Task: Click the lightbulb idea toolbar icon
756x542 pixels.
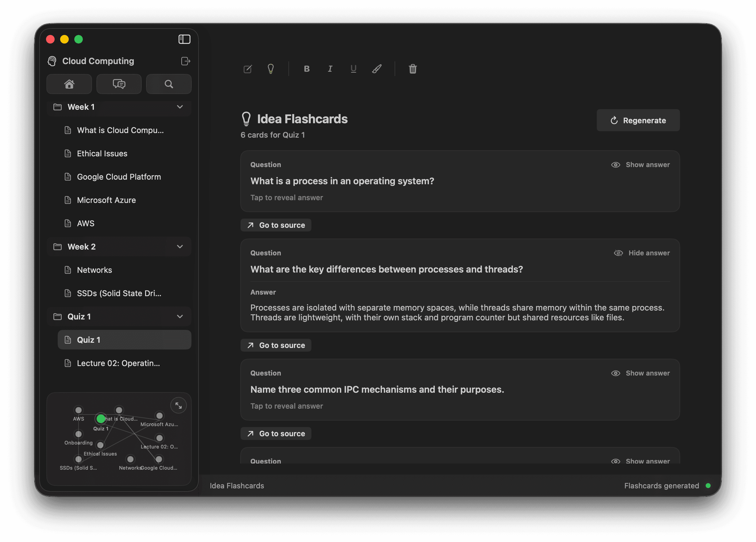Action: [271, 69]
